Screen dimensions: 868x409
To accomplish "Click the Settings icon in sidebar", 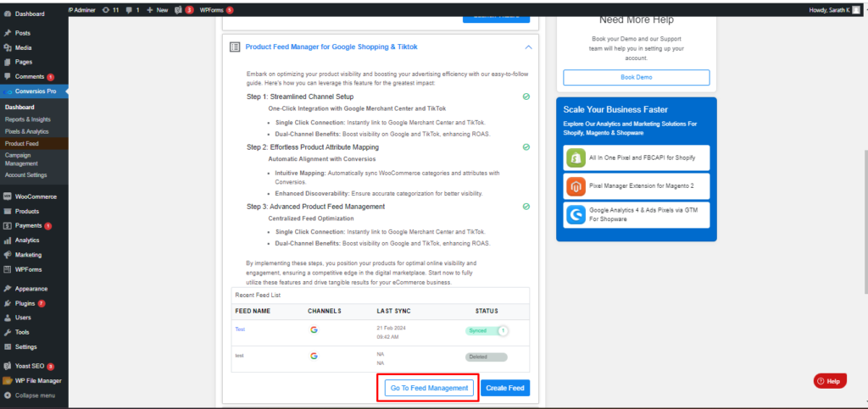I will 7,347.
